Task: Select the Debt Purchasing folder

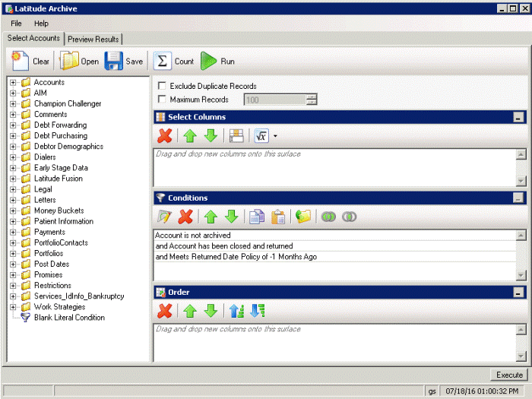Action: (61, 136)
